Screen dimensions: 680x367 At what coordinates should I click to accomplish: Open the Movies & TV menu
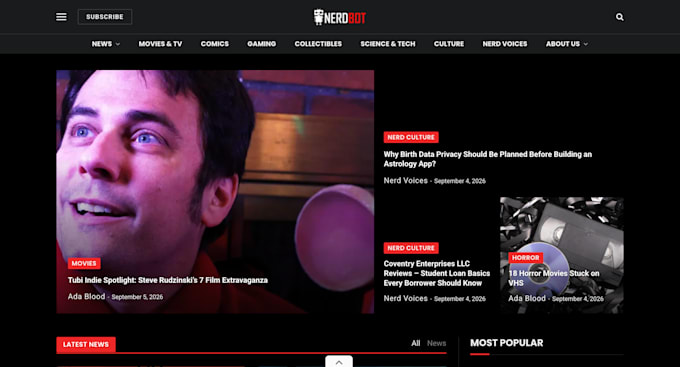[160, 44]
